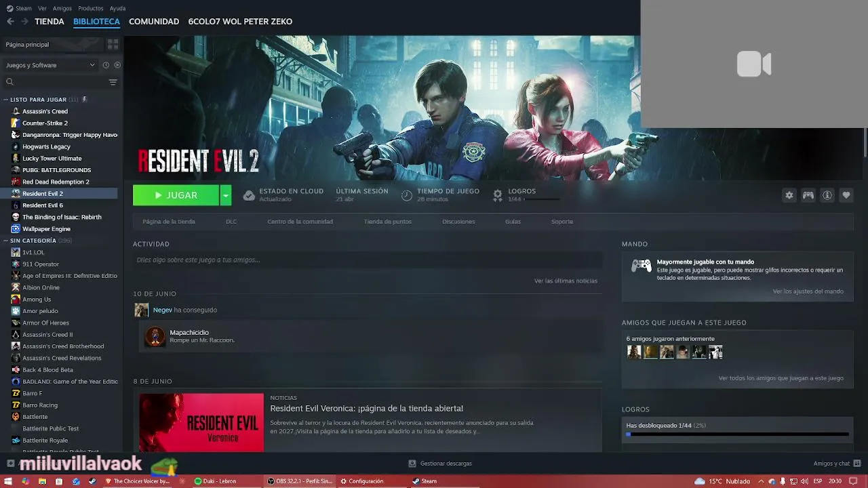This screenshot has width=868, height=488.
Task: Show Resident Evil 2 game info icon
Action: point(827,195)
